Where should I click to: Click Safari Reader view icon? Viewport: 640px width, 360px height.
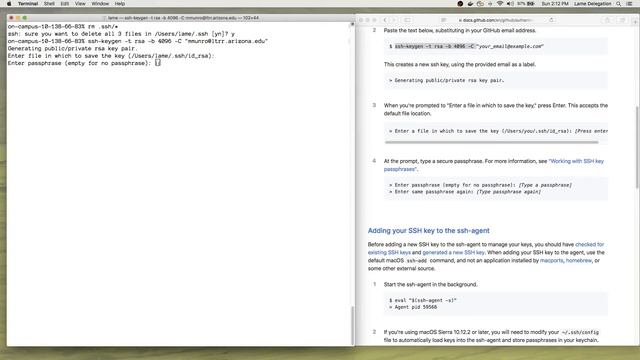pos(443,20)
